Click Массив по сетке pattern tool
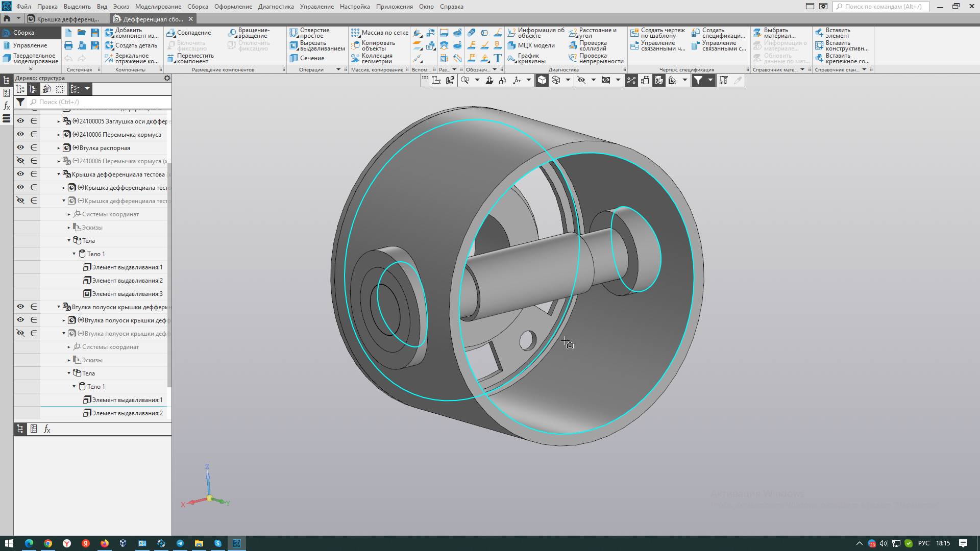 coord(379,33)
